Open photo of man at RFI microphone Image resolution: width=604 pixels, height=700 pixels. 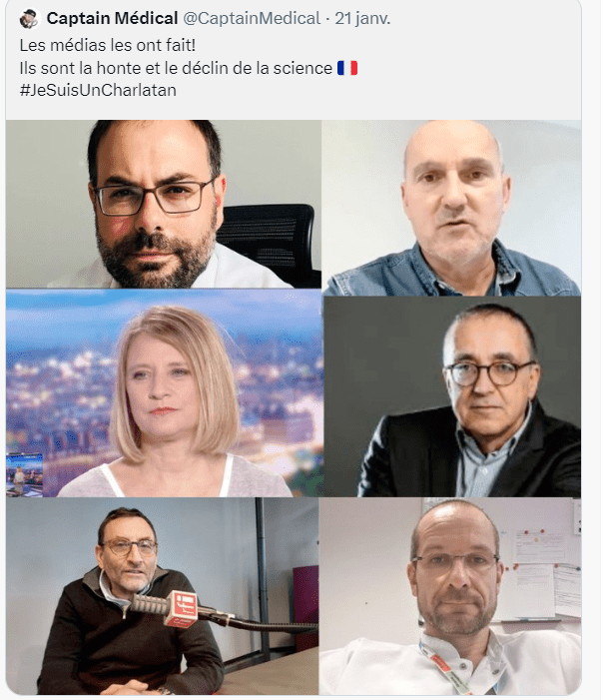[x=162, y=596]
